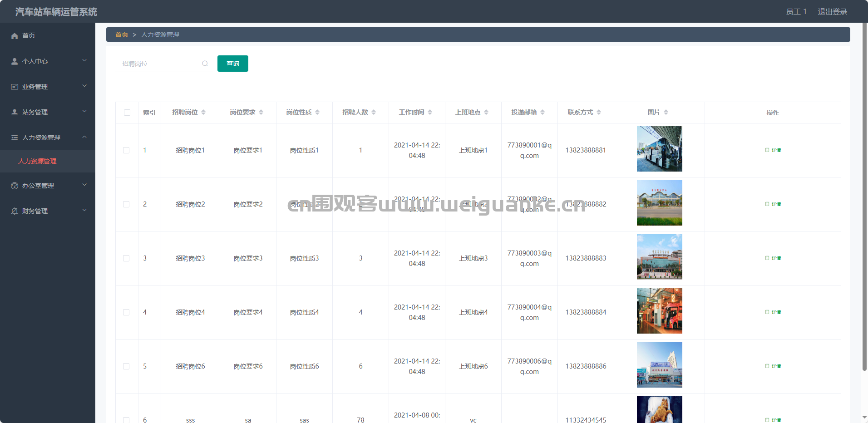Click the page vertical scrollbar
The image size is (868, 423).
point(864,197)
